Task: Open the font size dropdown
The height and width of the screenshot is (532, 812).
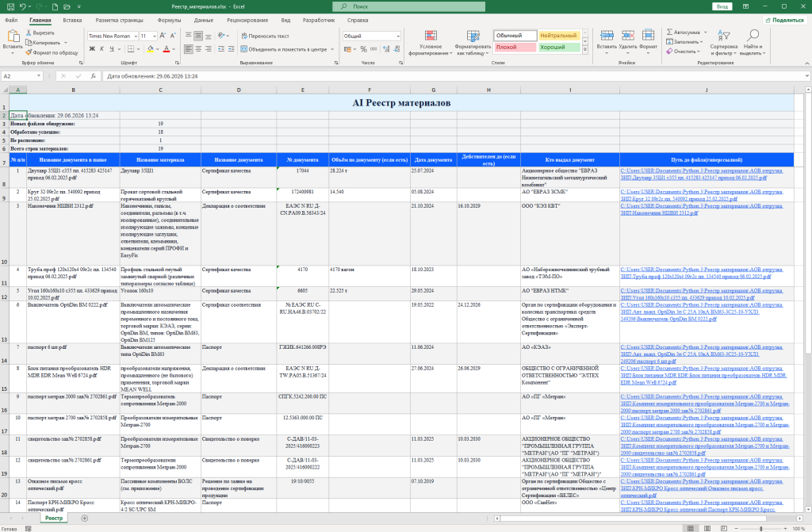Action: click(155, 36)
